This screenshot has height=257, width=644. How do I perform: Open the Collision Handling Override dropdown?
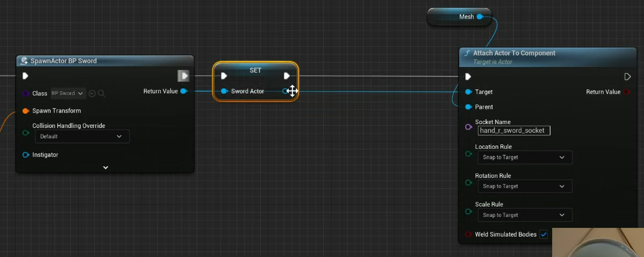[x=82, y=136]
